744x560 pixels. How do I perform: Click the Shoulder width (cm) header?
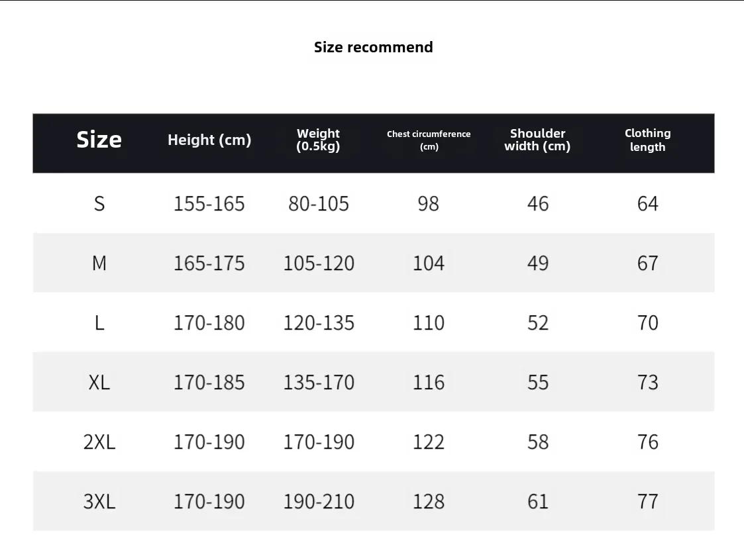click(537, 140)
